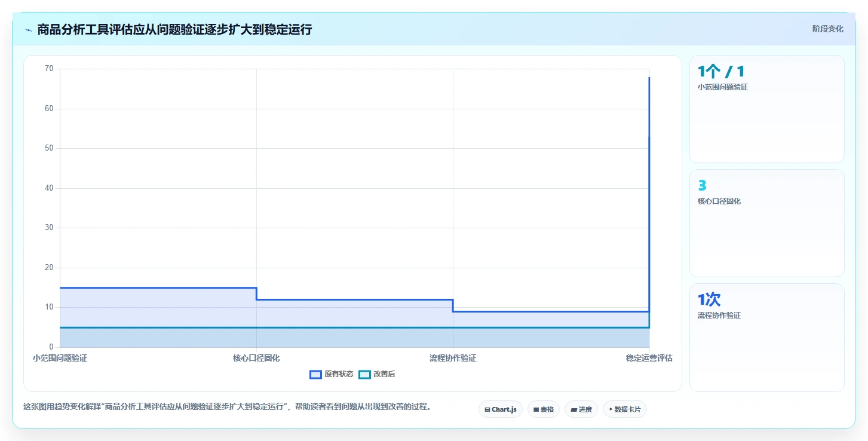Click the 阶段变化 label in header
Screen dimensions: 868x441
[x=828, y=29]
